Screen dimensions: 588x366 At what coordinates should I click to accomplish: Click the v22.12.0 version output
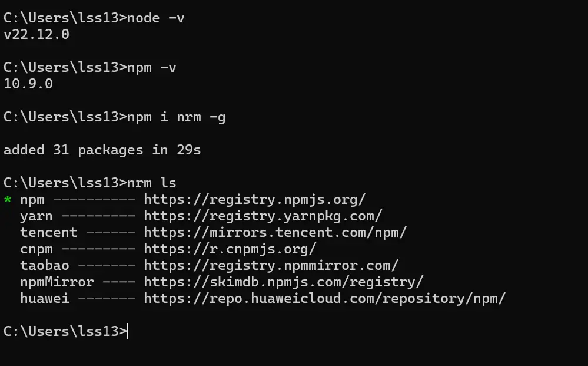click(x=36, y=35)
